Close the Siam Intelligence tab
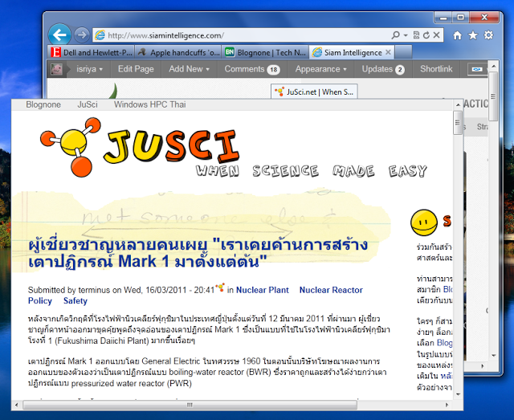This screenshot has height=420, width=514. 388,52
